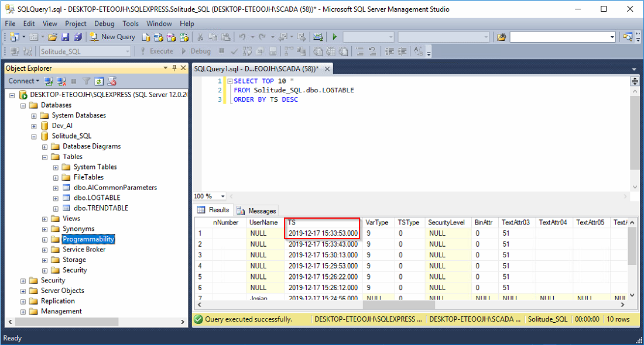Open the Tools menu
Viewport: 644px width, 345px height.
131,23
